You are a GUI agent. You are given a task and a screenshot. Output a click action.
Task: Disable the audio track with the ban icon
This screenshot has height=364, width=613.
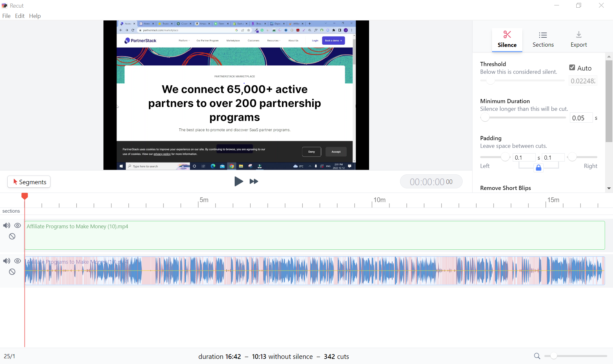pyautogui.click(x=12, y=272)
